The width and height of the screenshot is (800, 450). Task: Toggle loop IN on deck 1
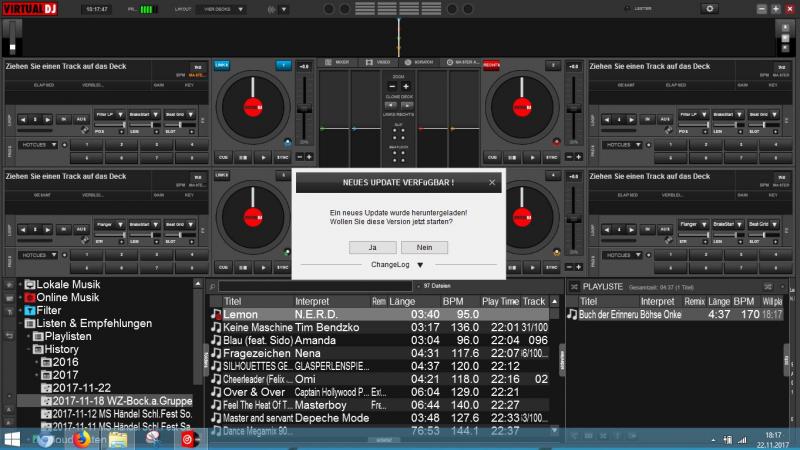pos(64,119)
